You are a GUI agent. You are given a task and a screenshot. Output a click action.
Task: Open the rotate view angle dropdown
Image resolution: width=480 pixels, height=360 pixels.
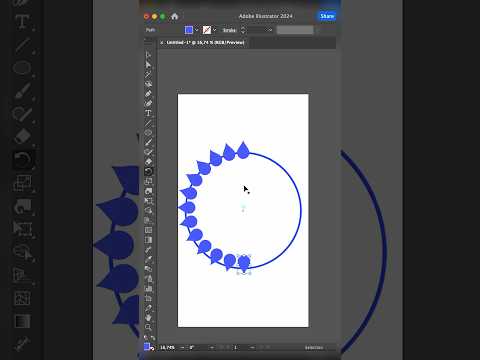point(212,347)
